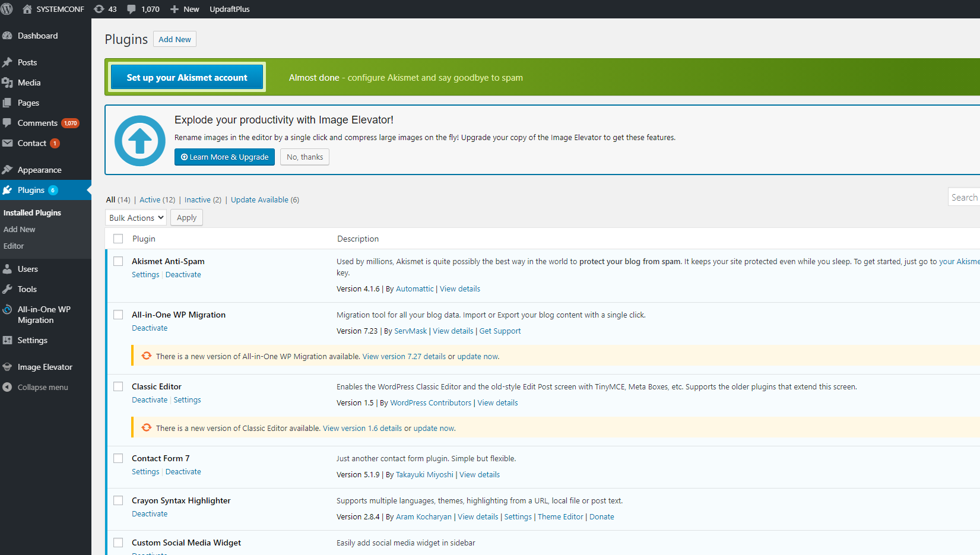This screenshot has height=555, width=980.
Task: Check the Crayon Syntax Highlighter checkbox
Action: tap(118, 500)
